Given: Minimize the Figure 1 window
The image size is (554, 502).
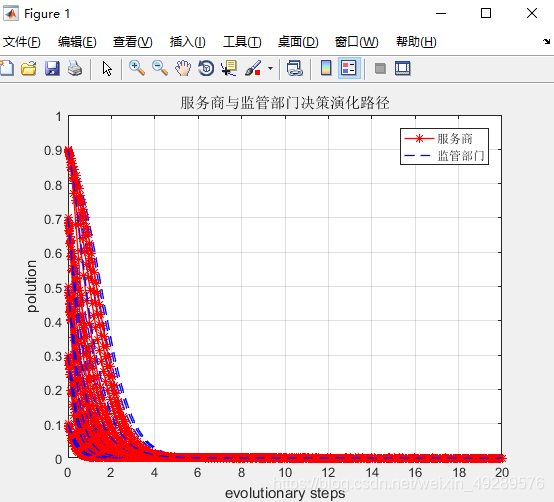Looking at the screenshot, I should (441, 13).
